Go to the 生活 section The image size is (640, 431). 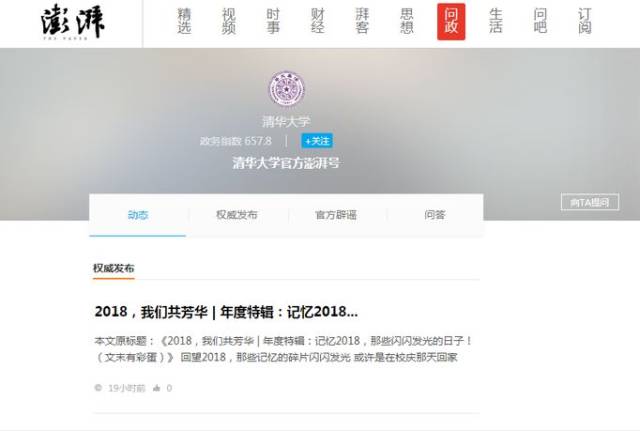click(496, 21)
